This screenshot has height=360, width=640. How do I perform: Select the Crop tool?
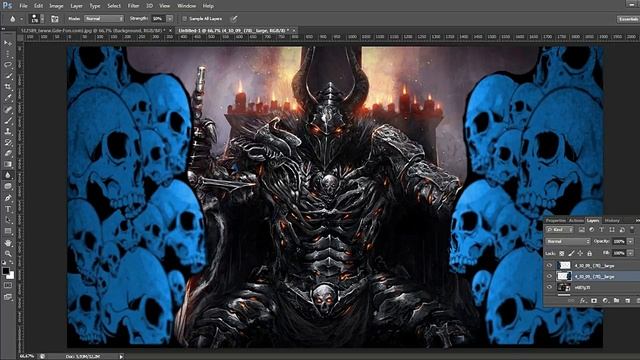coord(8,87)
